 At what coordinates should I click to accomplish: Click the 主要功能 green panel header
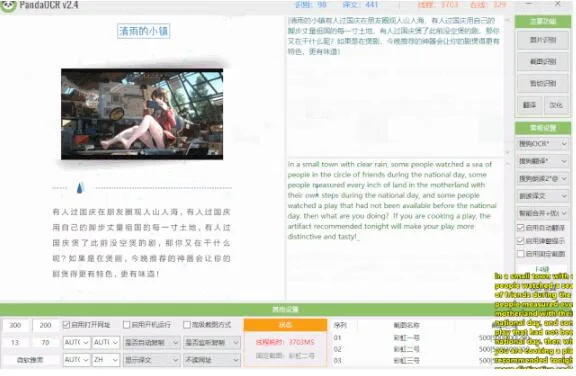pyautogui.click(x=543, y=22)
